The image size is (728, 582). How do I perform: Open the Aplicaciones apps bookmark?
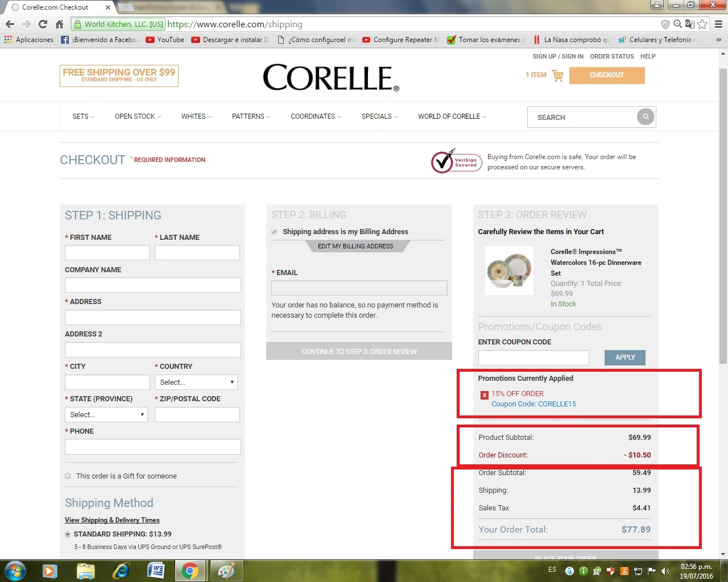[x=29, y=40]
